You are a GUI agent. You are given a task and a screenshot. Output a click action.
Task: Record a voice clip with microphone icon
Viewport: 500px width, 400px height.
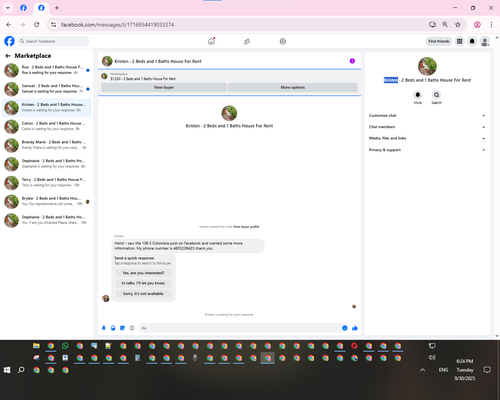click(x=104, y=328)
